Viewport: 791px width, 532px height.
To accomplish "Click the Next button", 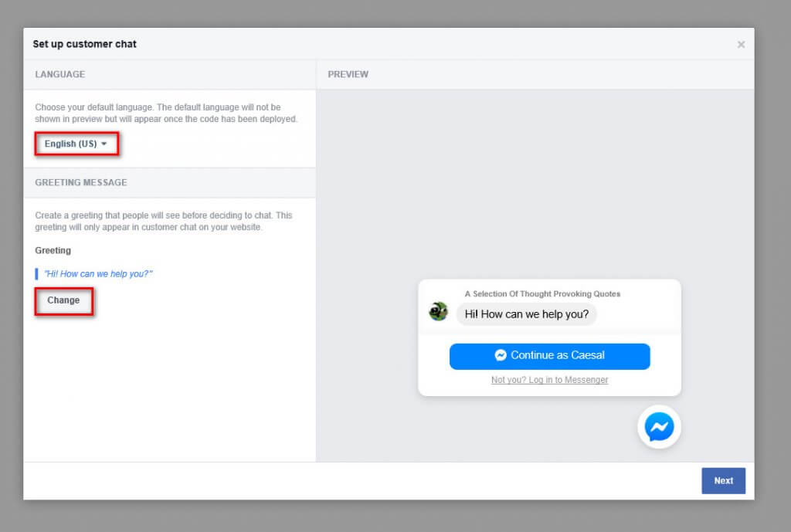I will [x=723, y=480].
